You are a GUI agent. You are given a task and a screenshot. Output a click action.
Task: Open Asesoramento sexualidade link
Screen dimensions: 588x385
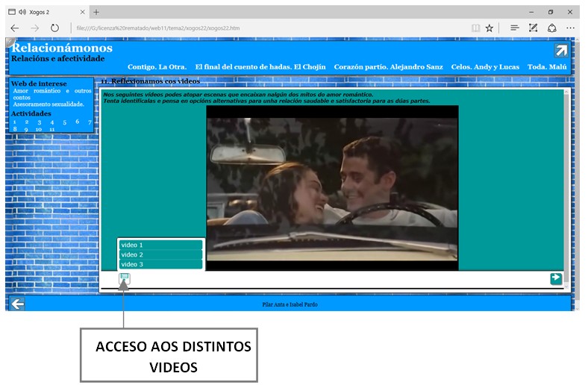[49, 104]
